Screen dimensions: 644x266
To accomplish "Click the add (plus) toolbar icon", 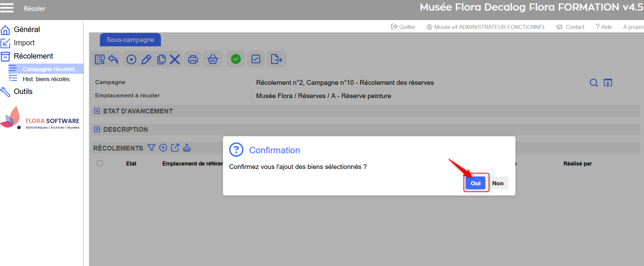I will [131, 60].
